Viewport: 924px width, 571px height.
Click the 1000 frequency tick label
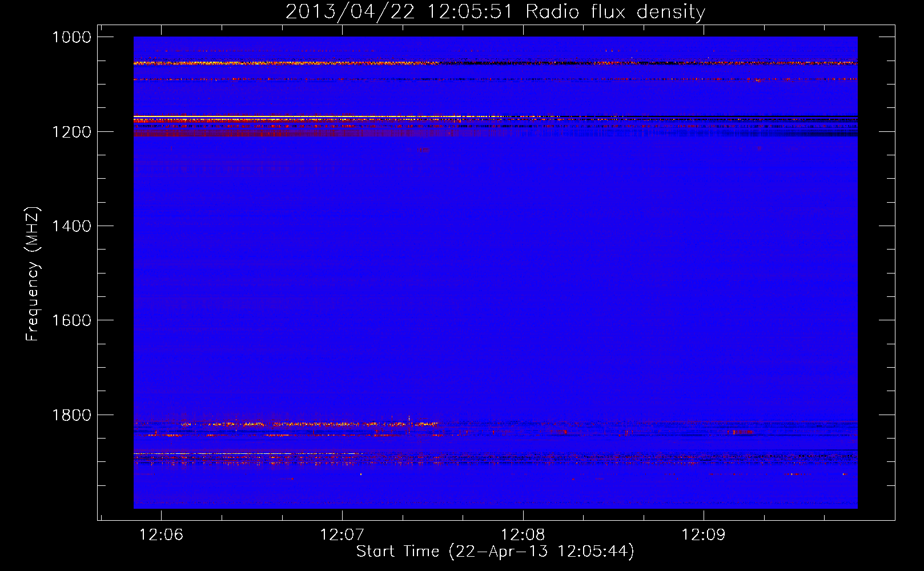(71, 37)
